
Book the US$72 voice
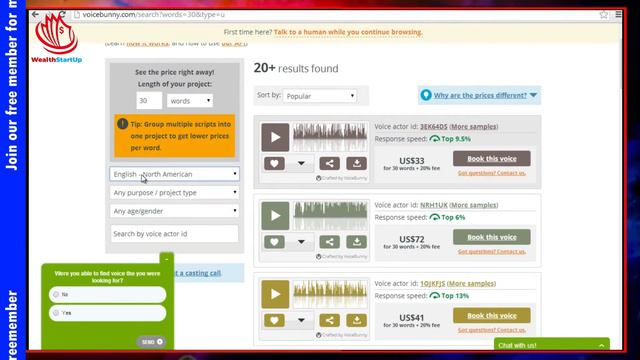pyautogui.click(x=491, y=237)
